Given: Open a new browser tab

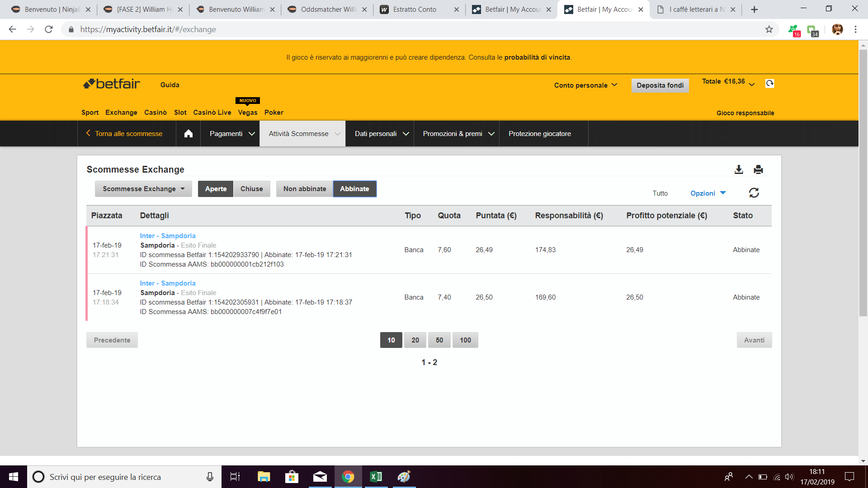Looking at the screenshot, I should (x=754, y=9).
